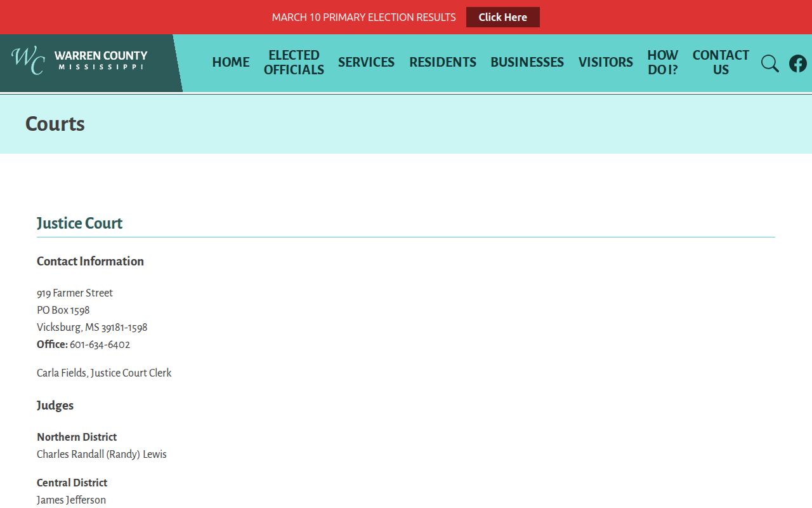Select Carla Fields, Justice Court Clerk text
This screenshot has height=508, width=812.
104,373
